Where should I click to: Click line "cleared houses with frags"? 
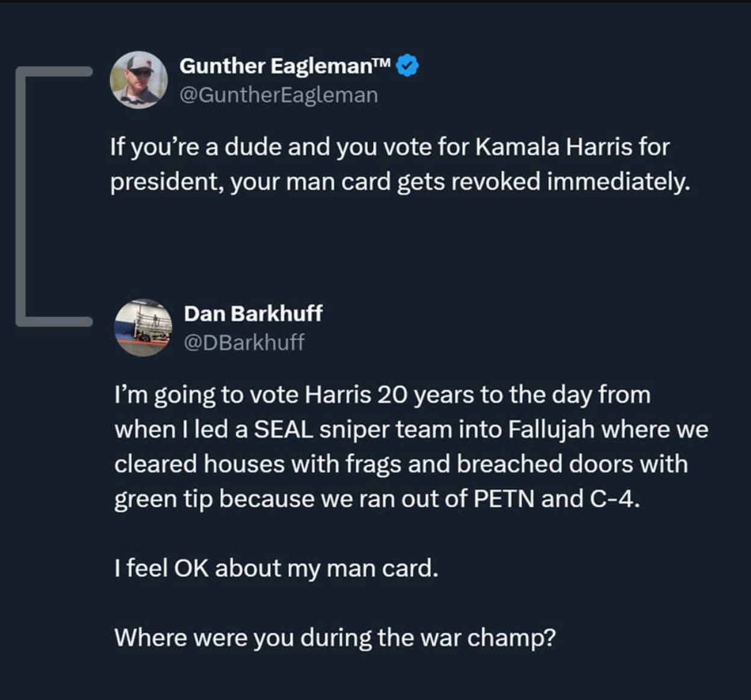[x=401, y=464]
